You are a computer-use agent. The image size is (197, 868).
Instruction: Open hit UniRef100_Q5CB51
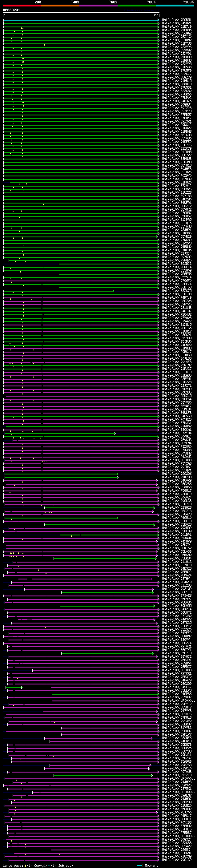pyautogui.click(x=176, y=20)
